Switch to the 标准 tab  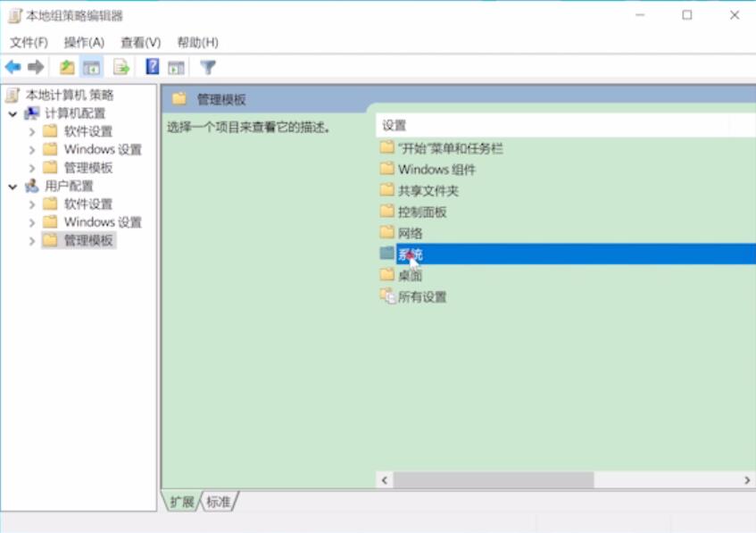(219, 502)
